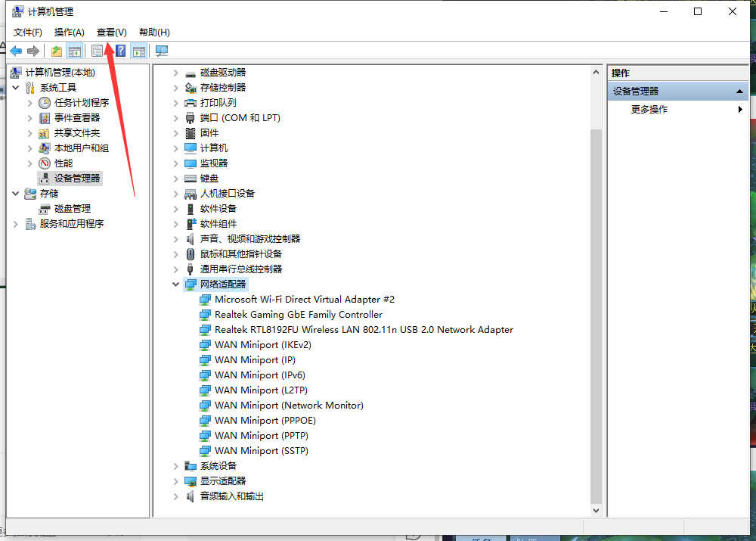Select WAN Miniport (SSTP)
Image resolution: width=756 pixels, height=541 pixels.
(262, 451)
